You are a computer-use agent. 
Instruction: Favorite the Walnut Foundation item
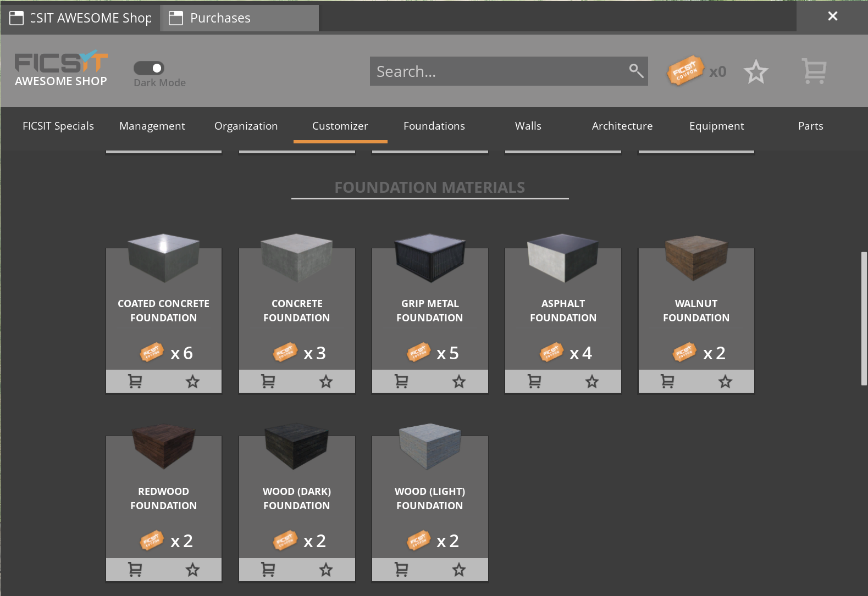coord(726,381)
